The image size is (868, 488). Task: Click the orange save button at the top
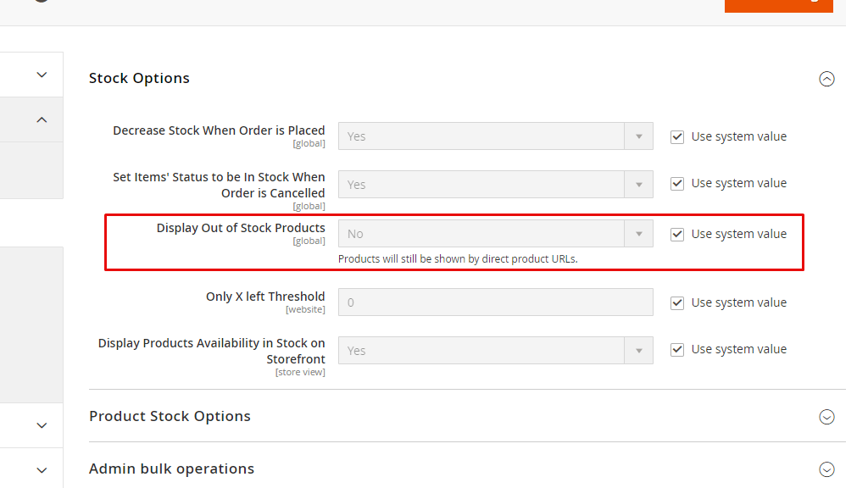(778, 4)
